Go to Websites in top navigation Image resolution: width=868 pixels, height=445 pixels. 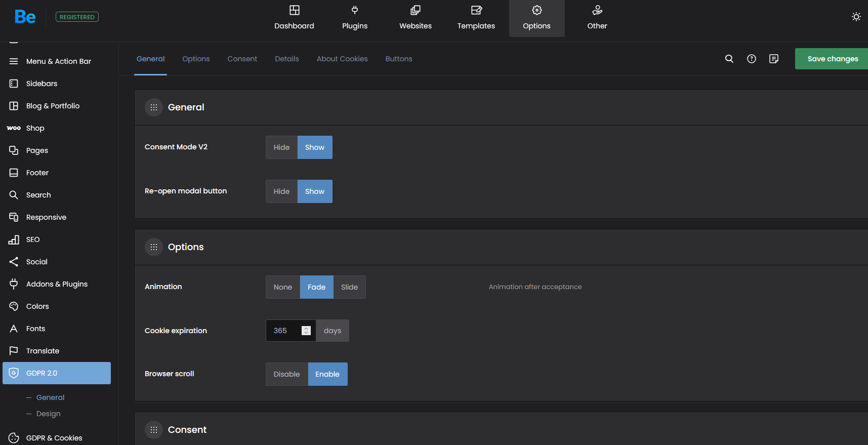pyautogui.click(x=415, y=18)
